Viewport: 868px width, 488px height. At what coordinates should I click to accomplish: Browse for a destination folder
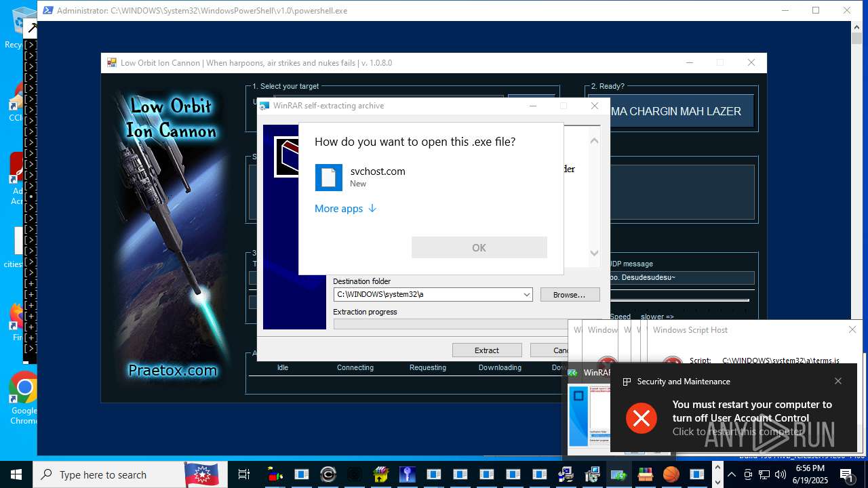coord(570,295)
